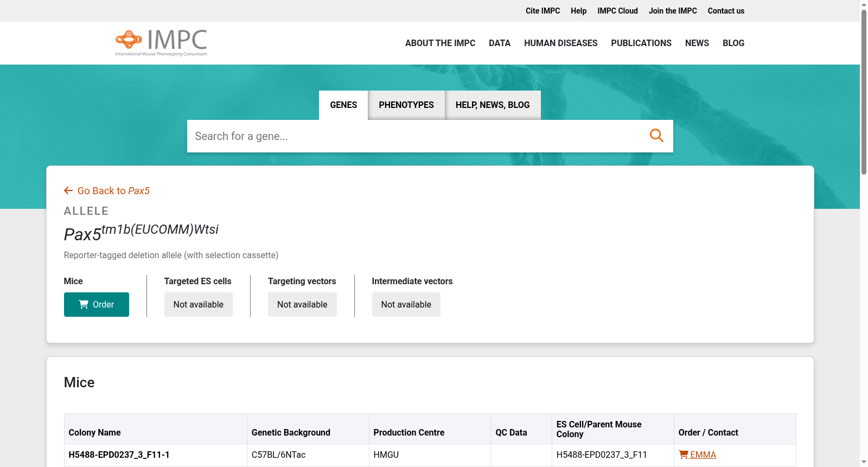Open Human Diseases menu

(x=560, y=43)
